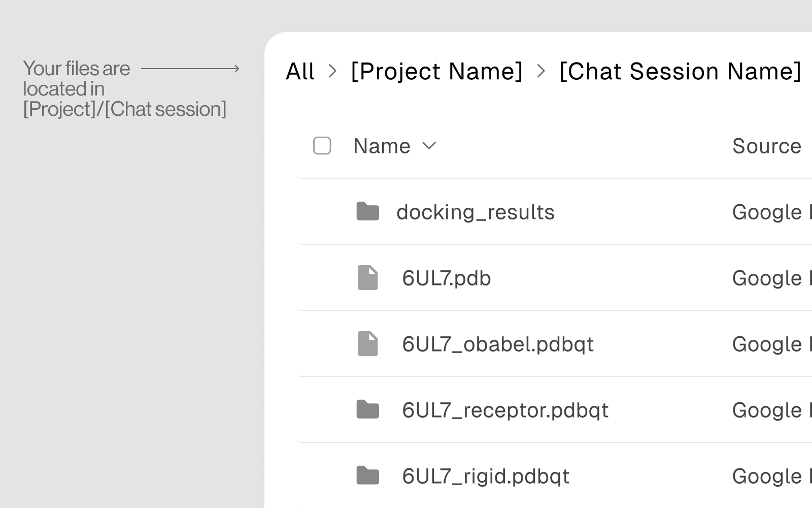Click the chevron before [Chat Session Name]
The width and height of the screenshot is (812, 508).
pos(541,71)
